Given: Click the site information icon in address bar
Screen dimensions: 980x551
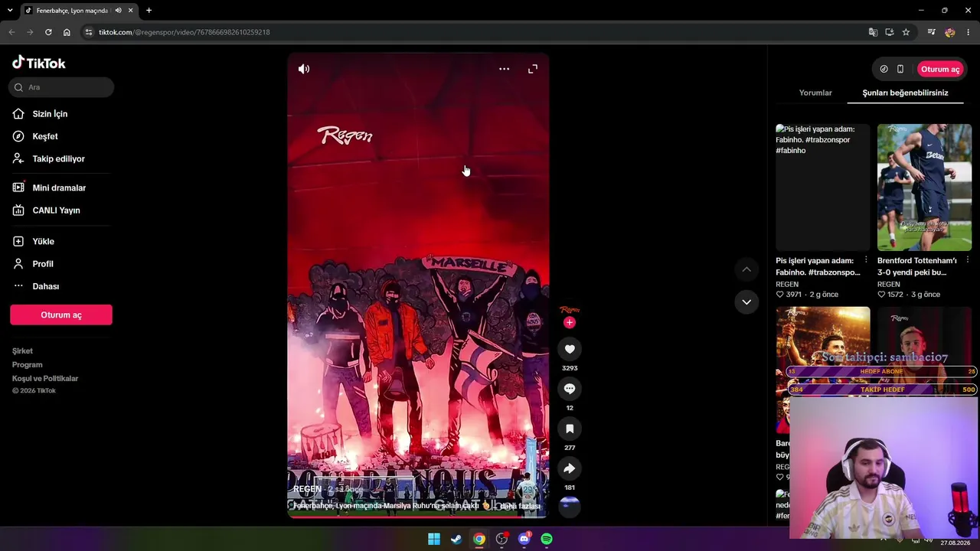Looking at the screenshot, I should click(89, 32).
